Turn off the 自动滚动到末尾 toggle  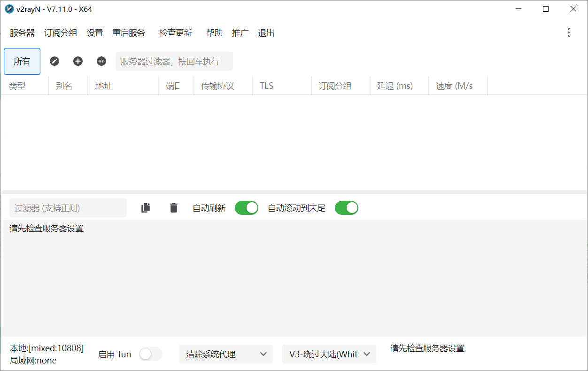click(346, 208)
